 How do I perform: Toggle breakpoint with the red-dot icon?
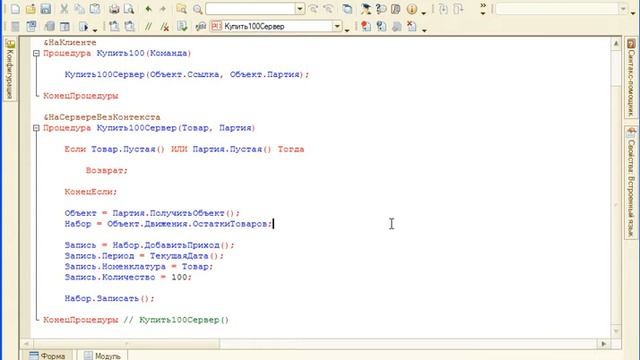pyautogui.click(x=366, y=27)
